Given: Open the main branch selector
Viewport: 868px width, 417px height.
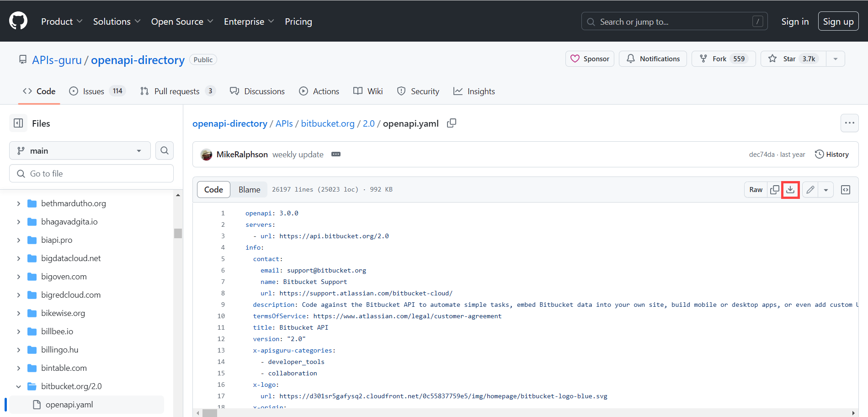Looking at the screenshot, I should coord(80,150).
